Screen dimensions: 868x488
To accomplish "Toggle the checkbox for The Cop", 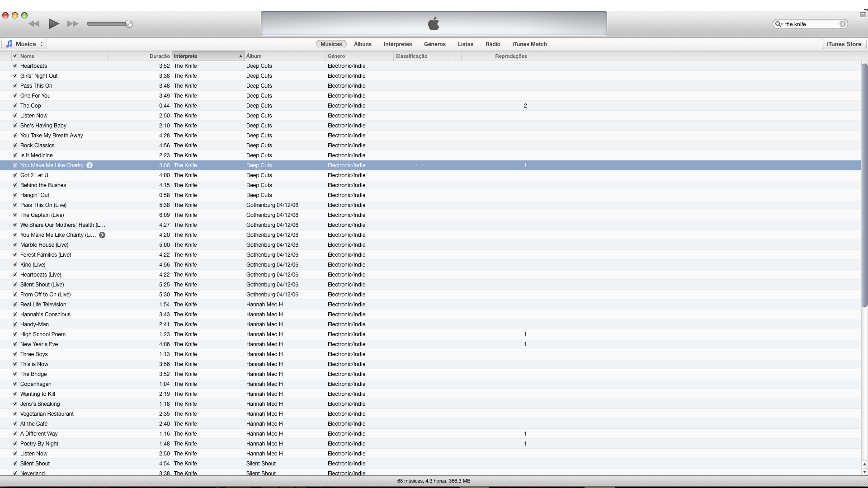I will (15, 106).
